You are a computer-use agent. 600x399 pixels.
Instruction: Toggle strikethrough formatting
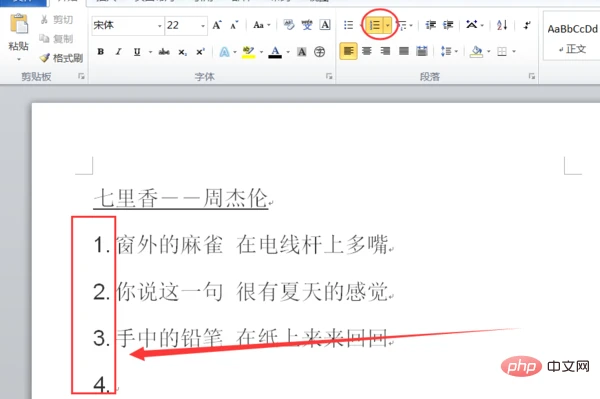point(164,52)
